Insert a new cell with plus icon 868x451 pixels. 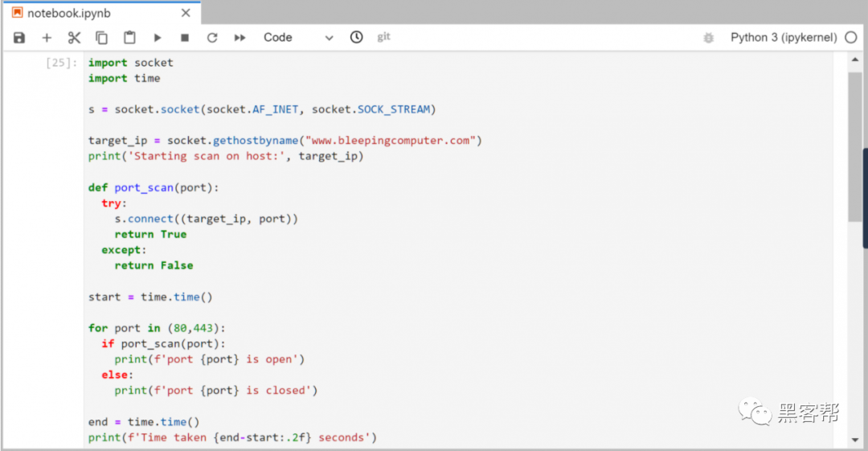coord(47,38)
